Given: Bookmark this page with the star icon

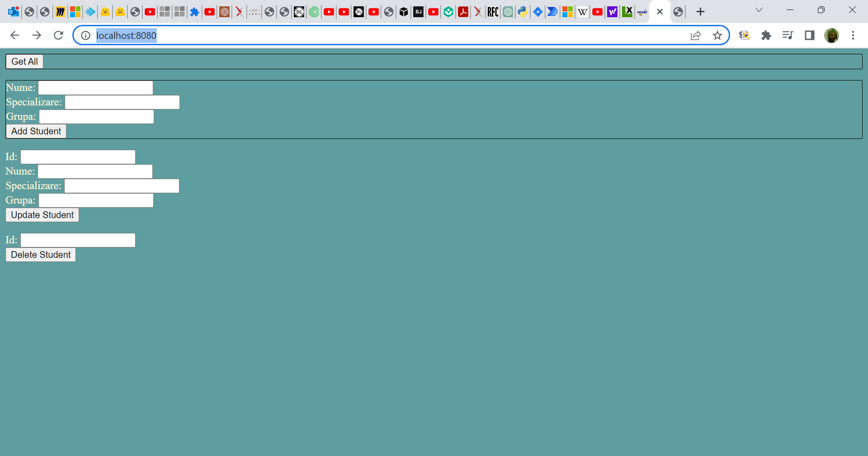Looking at the screenshot, I should click(x=717, y=35).
